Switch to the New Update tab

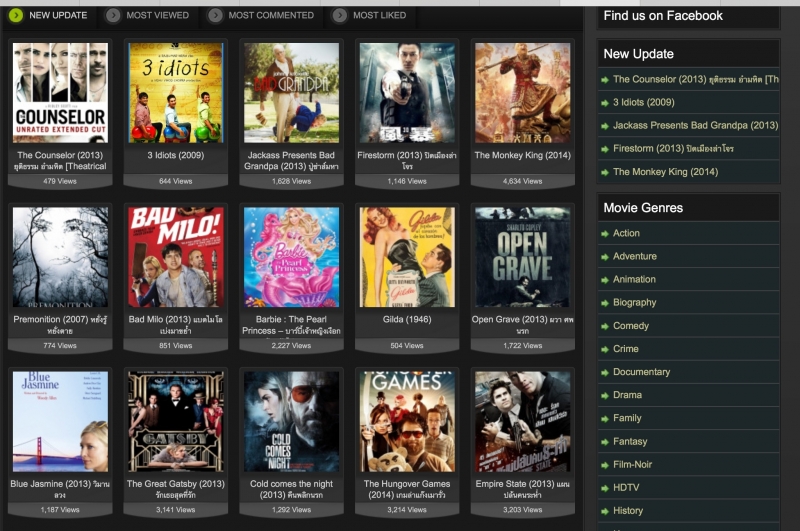click(x=49, y=15)
